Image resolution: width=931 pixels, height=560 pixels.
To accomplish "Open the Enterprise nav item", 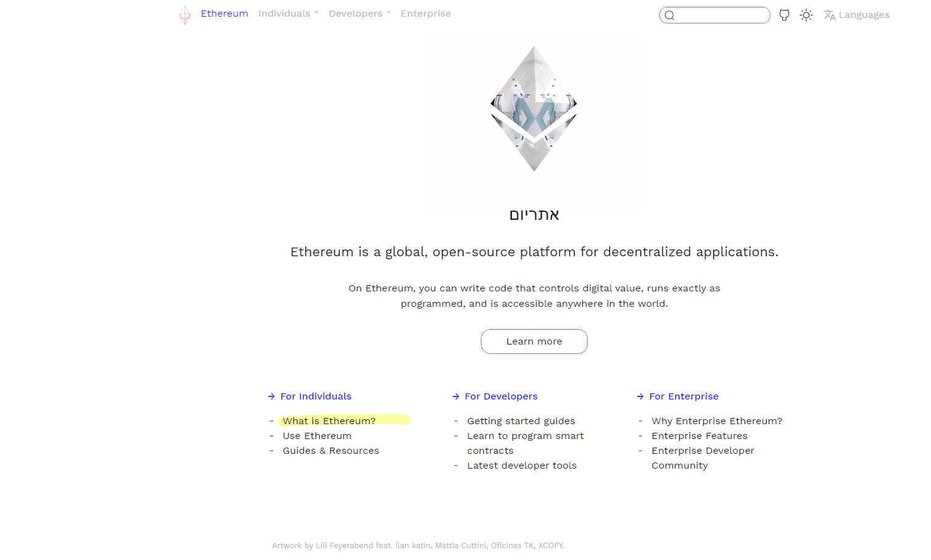I will point(425,14).
